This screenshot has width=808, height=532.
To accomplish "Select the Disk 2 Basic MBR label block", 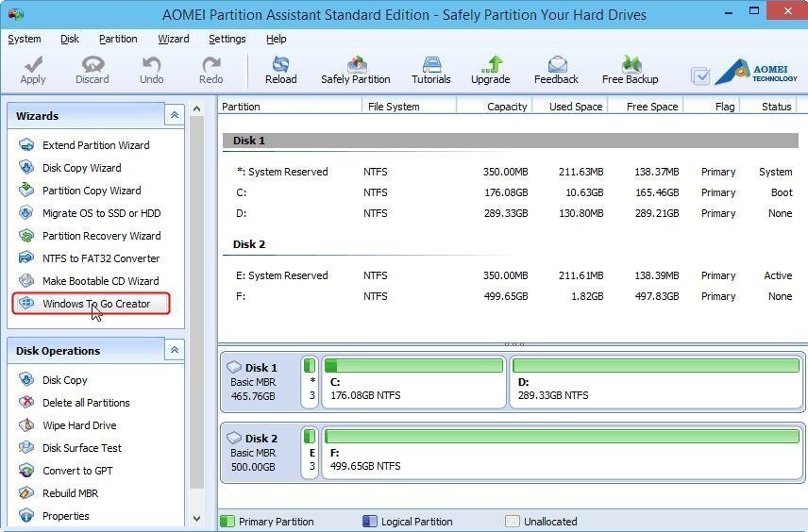I will click(x=261, y=453).
